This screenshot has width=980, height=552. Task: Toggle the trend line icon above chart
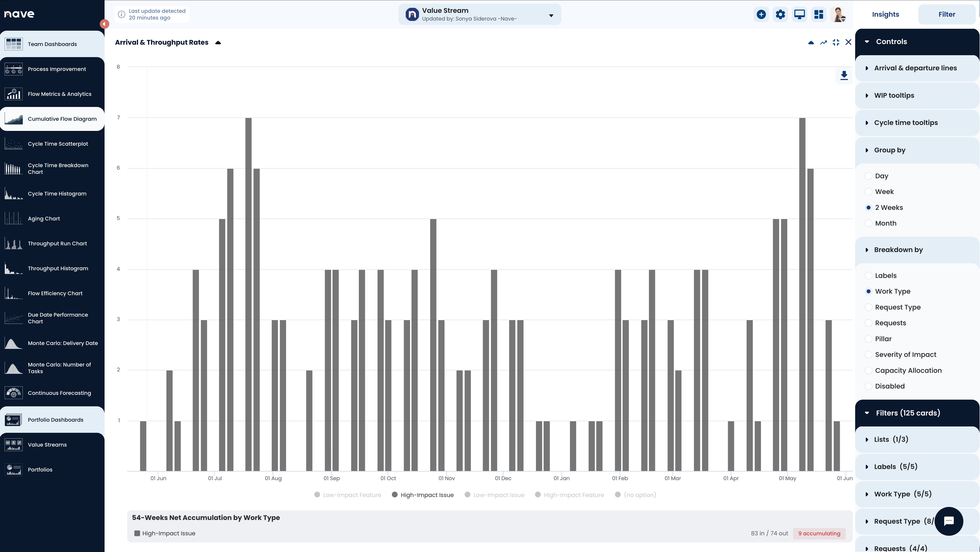[823, 42]
